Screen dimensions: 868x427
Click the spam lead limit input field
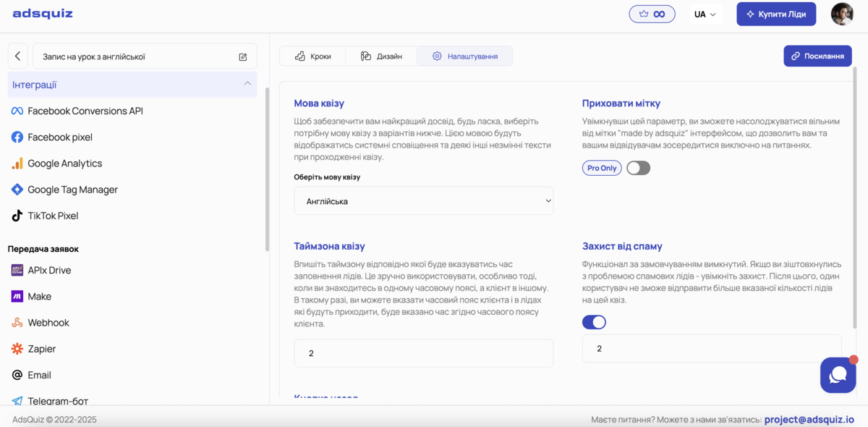point(712,348)
